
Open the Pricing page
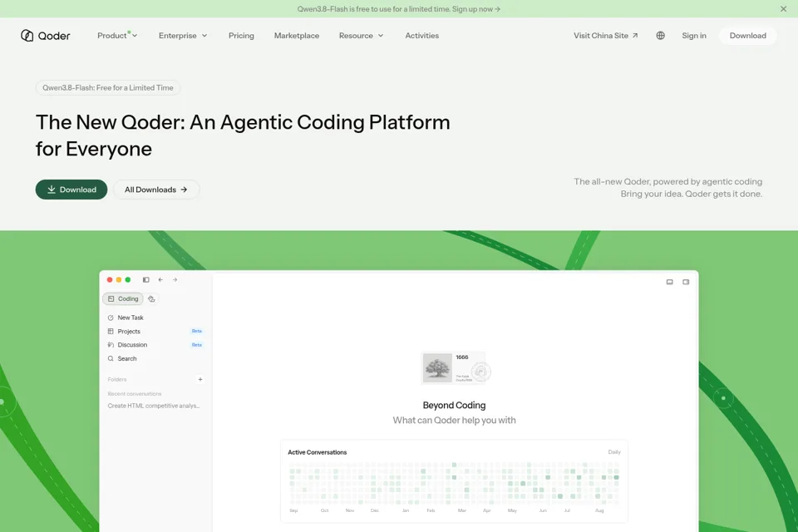241,36
